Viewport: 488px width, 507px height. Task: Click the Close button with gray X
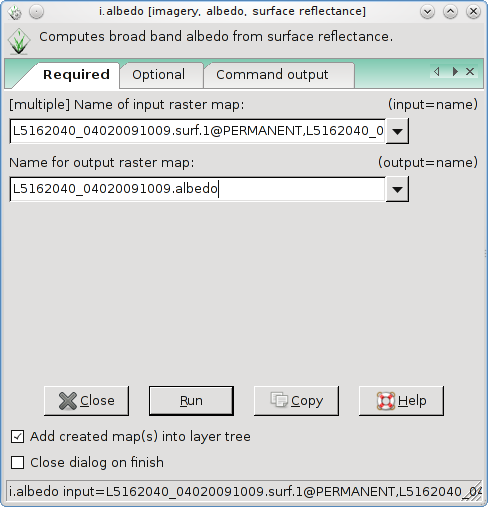86,401
